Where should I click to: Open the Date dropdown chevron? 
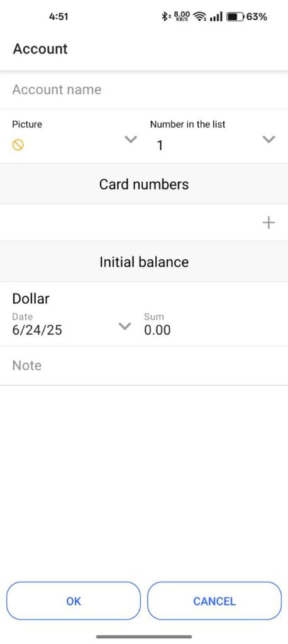coord(125,326)
